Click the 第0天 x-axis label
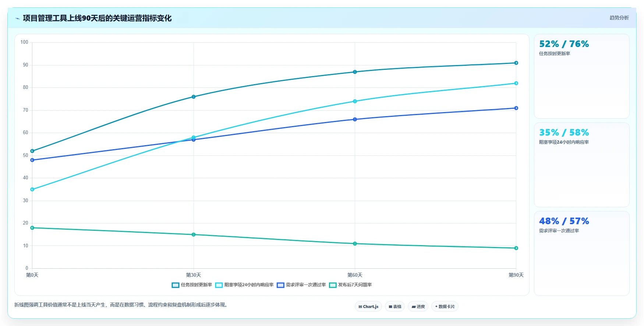Viewport: 644px width, 326px height. pos(32,275)
